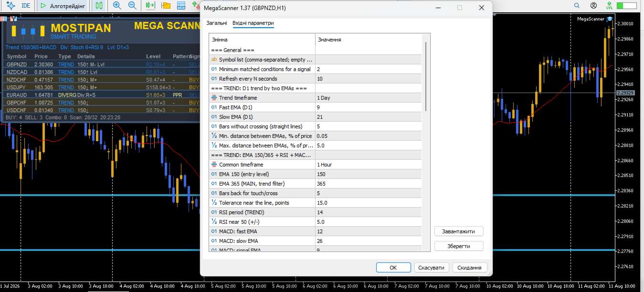Select the TREND: D1 trend by two EMAs row
This screenshot has width=644, height=292.
click(316, 88)
